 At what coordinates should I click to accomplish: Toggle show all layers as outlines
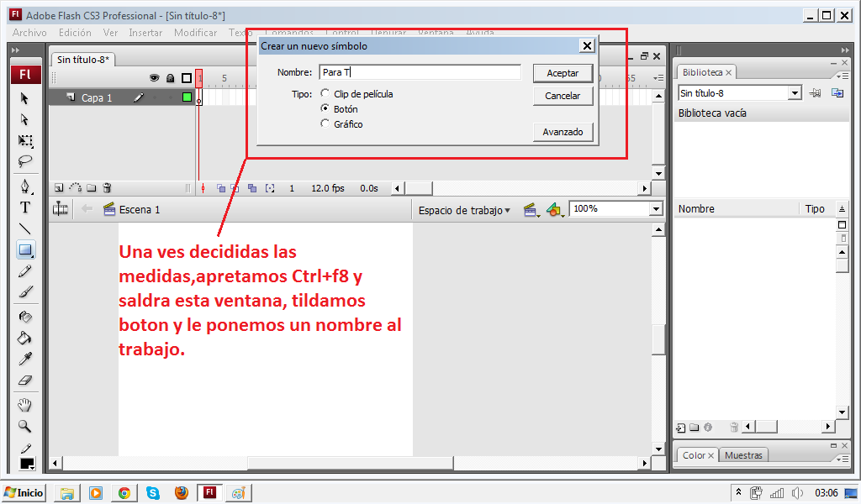(x=187, y=78)
